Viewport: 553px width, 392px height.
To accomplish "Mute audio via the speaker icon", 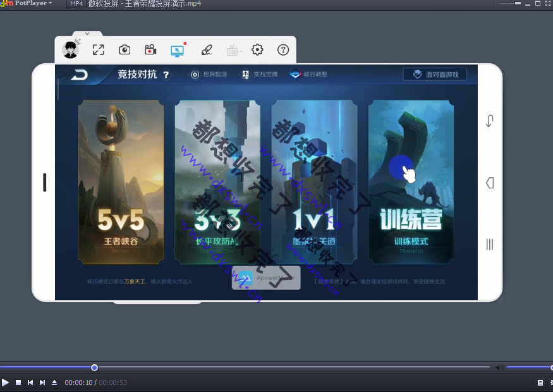I will (x=499, y=367).
